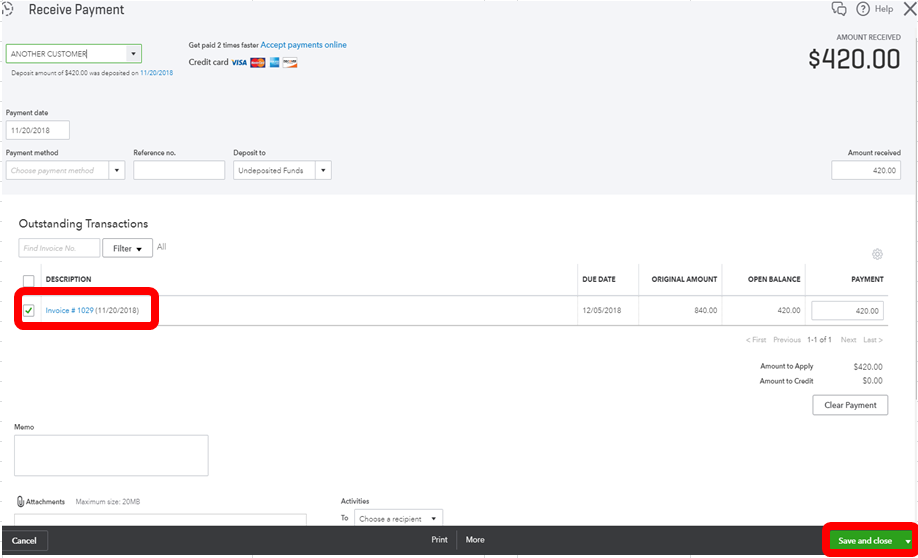Click the $0.00 Amount to Credit value
Screen dimensions: 918x558
(x=872, y=381)
